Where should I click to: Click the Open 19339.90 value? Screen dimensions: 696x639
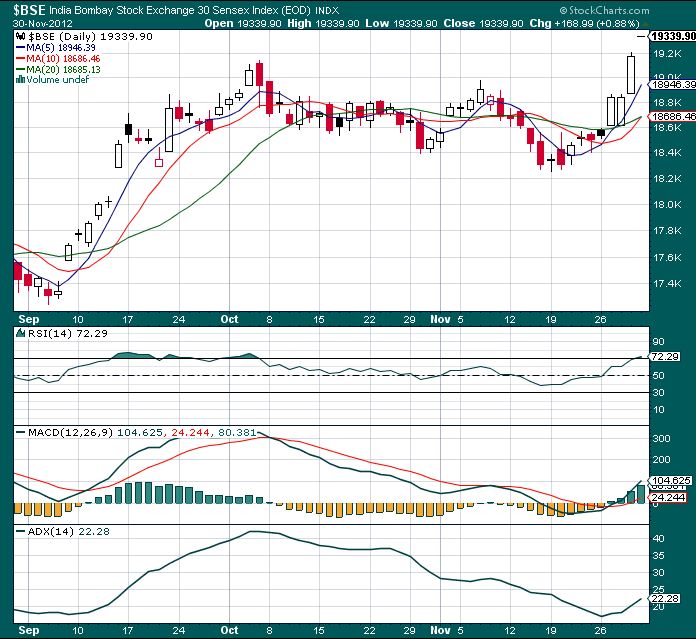242,24
